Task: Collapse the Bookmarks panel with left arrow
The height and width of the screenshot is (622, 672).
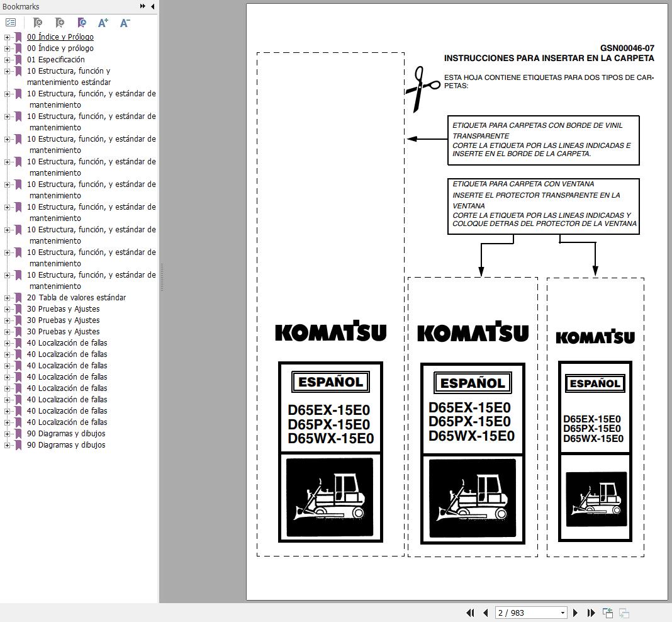Action: [153, 6]
